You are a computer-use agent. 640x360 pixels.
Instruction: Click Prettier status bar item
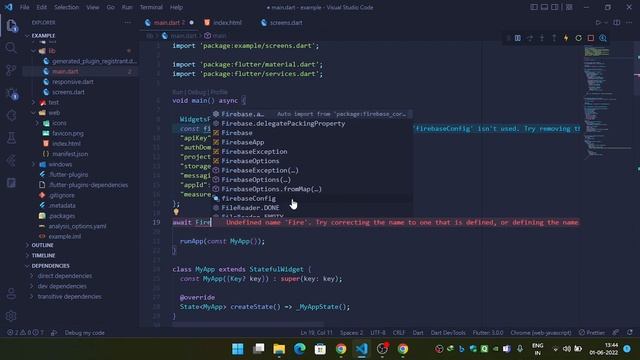coord(592,333)
